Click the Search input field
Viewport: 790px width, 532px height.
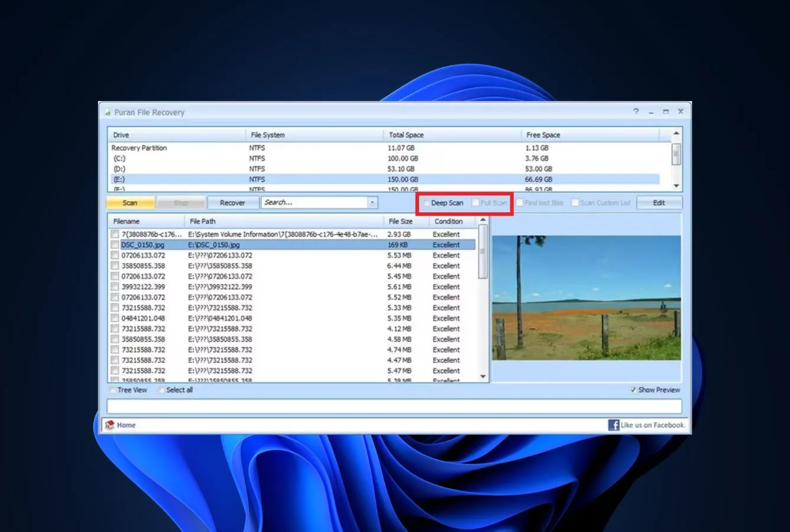pyautogui.click(x=315, y=203)
